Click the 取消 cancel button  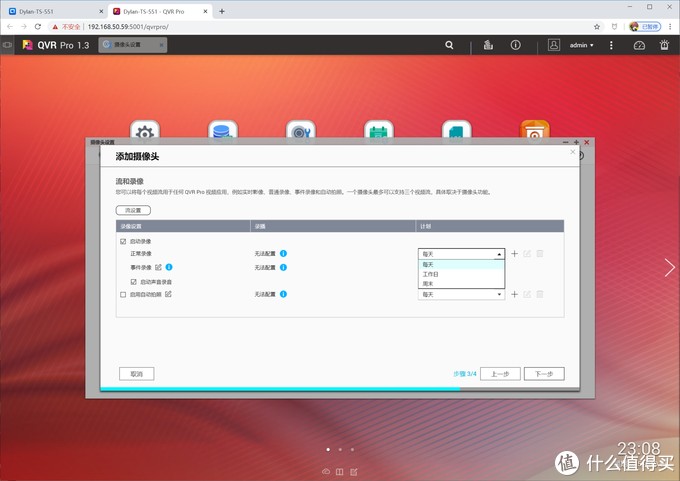point(137,374)
